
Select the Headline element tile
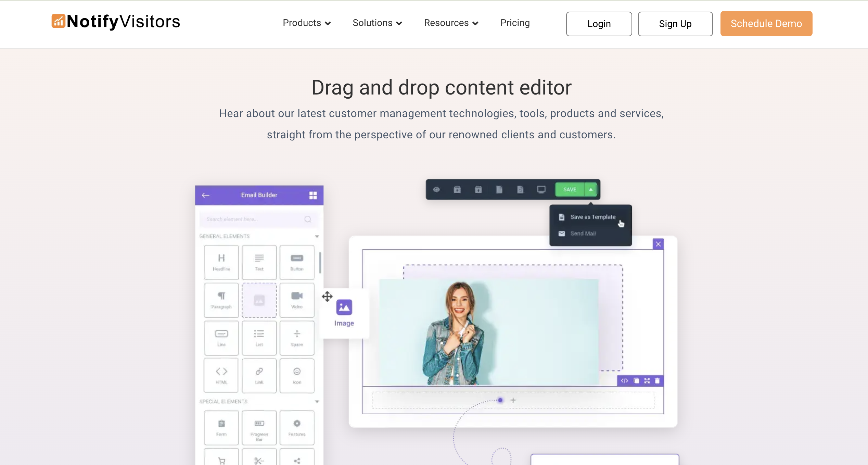[221, 262]
